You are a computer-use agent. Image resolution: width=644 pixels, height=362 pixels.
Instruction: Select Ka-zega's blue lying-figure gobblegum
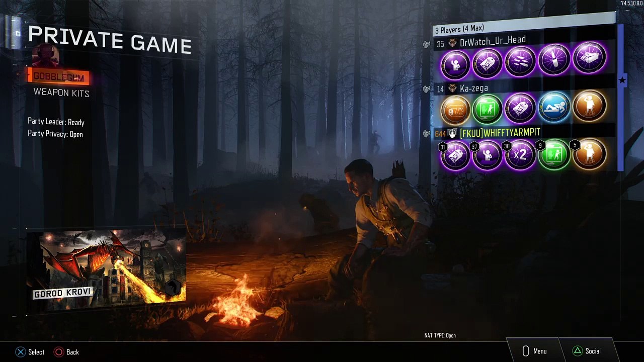click(554, 107)
